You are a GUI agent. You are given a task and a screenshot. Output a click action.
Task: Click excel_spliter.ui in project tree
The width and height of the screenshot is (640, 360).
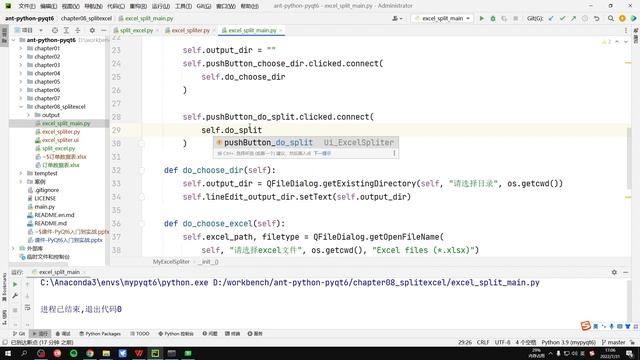[x=60, y=140]
